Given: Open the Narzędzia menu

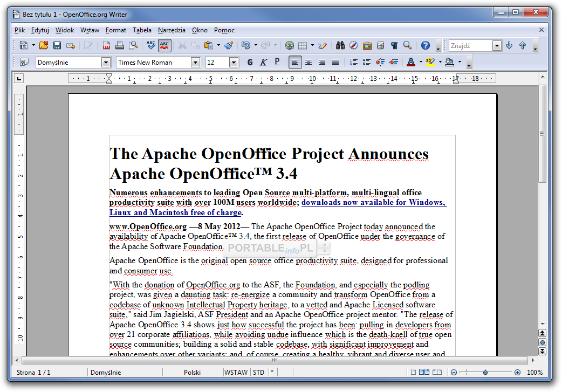Looking at the screenshot, I should [x=172, y=30].
